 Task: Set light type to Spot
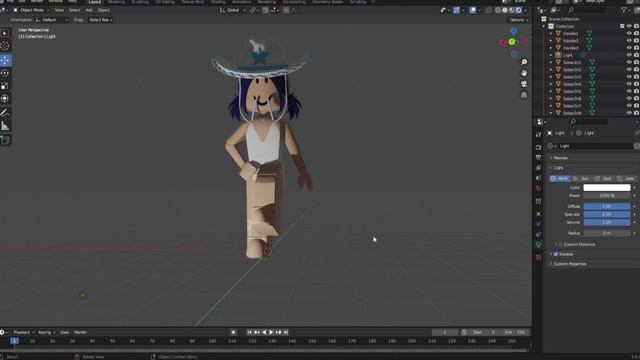click(x=604, y=179)
